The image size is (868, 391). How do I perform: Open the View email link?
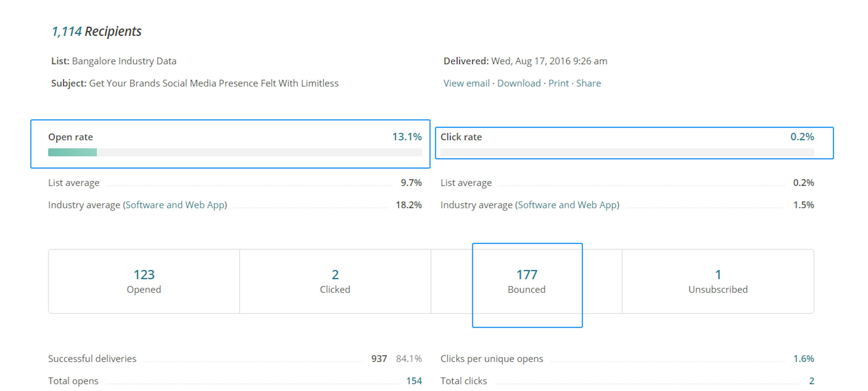[466, 83]
